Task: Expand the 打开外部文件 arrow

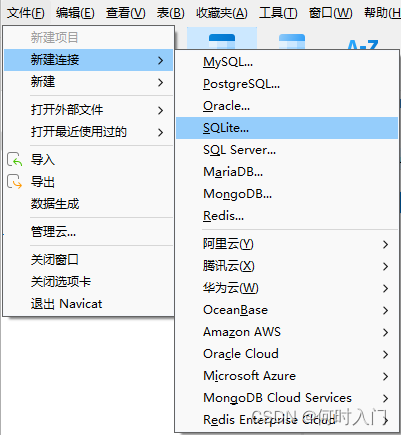Action: [161, 110]
